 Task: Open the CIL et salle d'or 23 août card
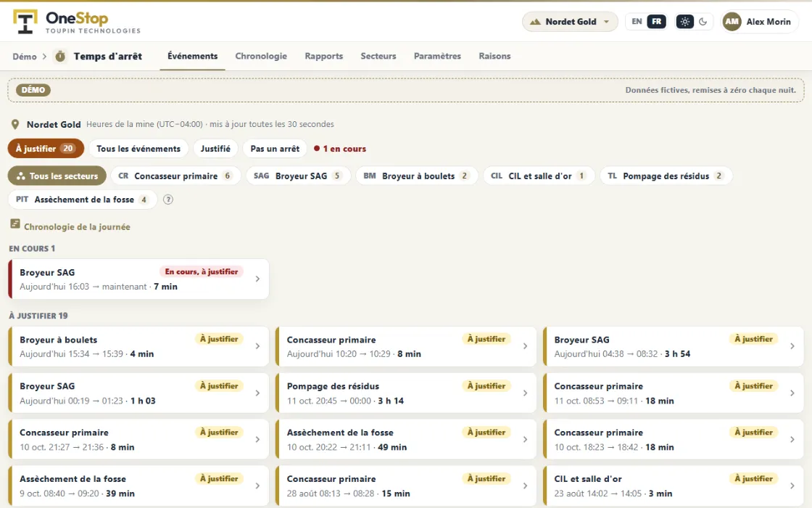tap(673, 486)
